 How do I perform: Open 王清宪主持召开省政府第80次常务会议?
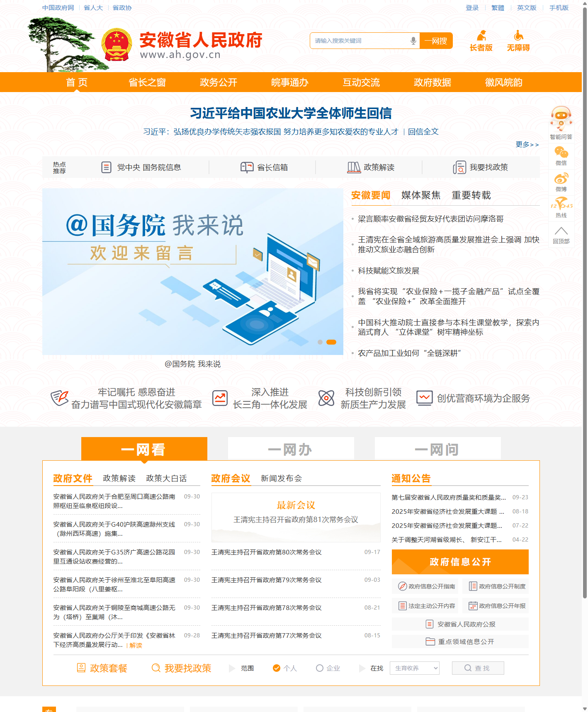267,552
